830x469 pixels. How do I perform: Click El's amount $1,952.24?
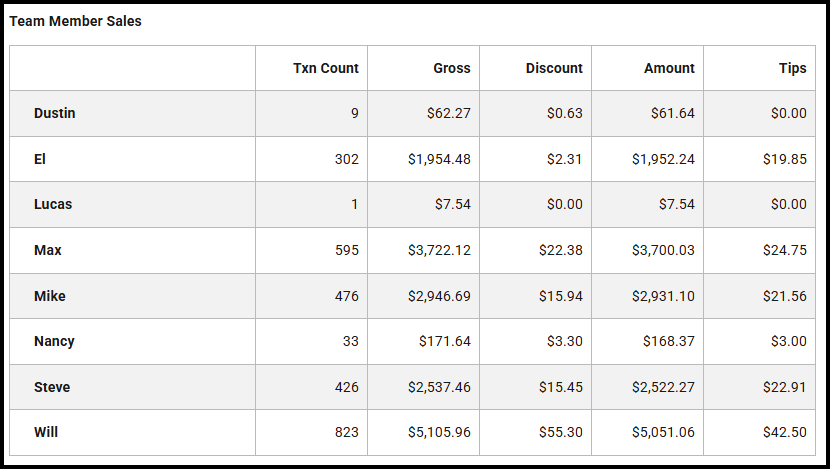(x=663, y=159)
